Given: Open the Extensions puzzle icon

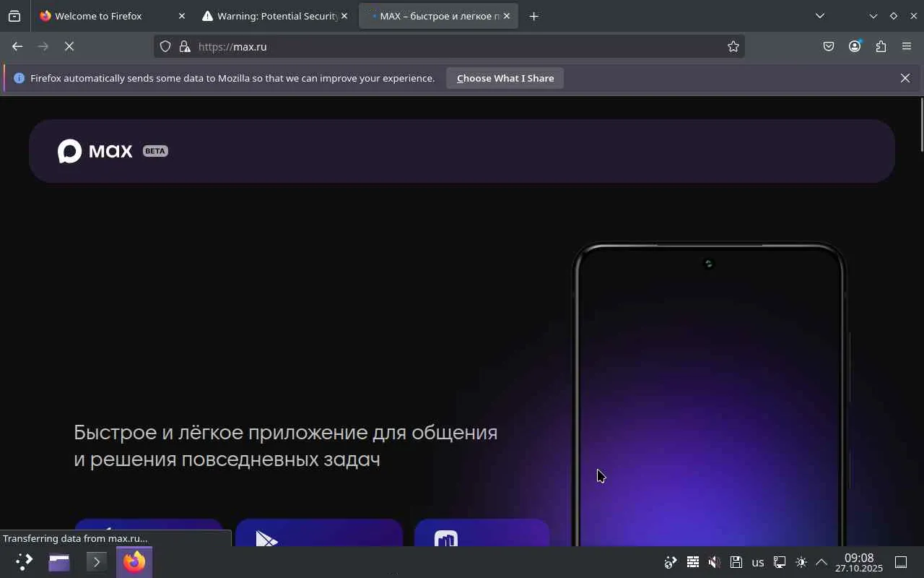Looking at the screenshot, I should click(881, 46).
